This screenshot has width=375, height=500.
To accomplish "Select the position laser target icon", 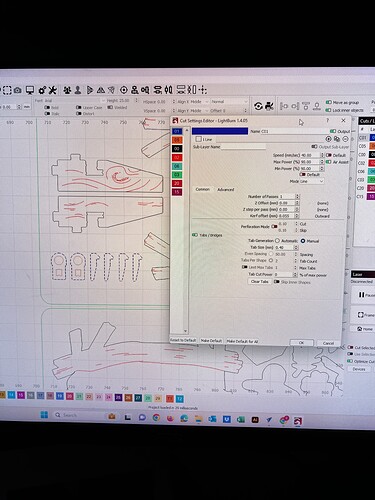I will 124,90.
